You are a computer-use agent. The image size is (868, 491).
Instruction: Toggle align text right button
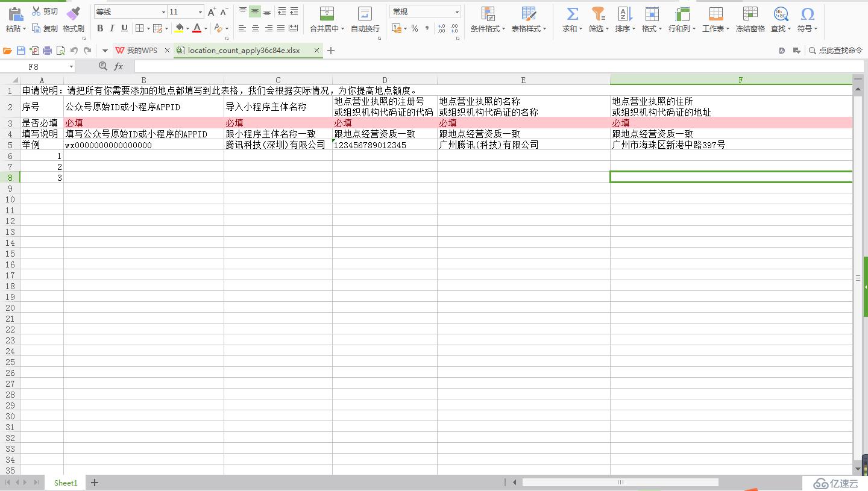click(268, 28)
